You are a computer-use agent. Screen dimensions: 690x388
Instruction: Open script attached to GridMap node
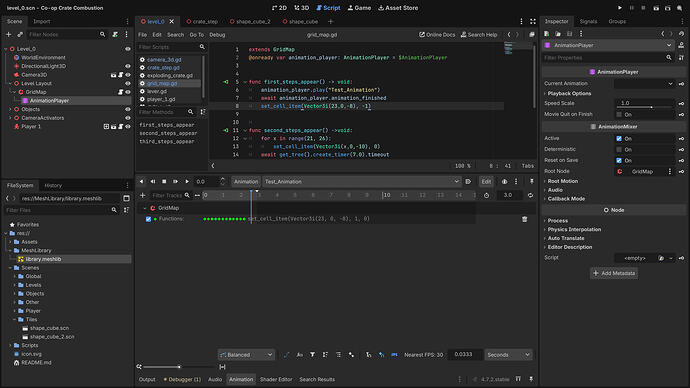pos(121,92)
